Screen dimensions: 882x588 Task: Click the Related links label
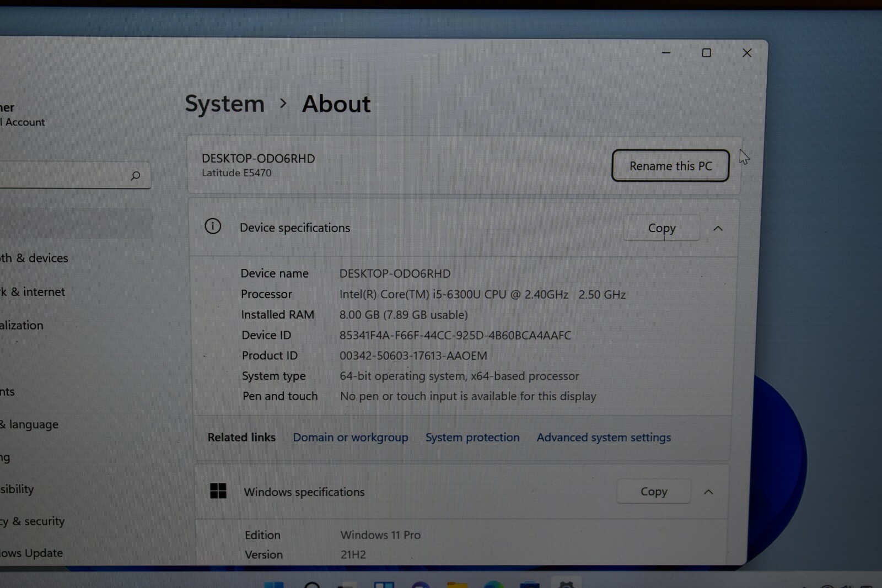tap(241, 437)
